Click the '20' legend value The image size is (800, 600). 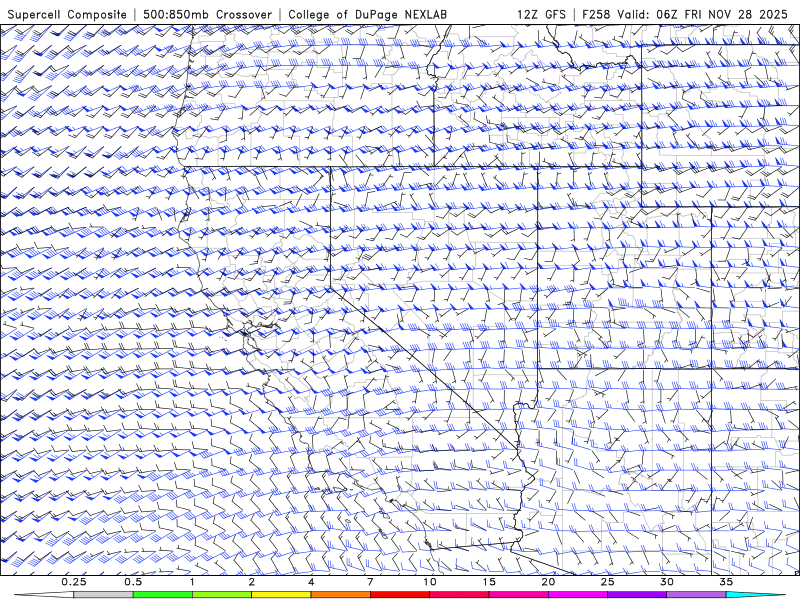coord(548,582)
